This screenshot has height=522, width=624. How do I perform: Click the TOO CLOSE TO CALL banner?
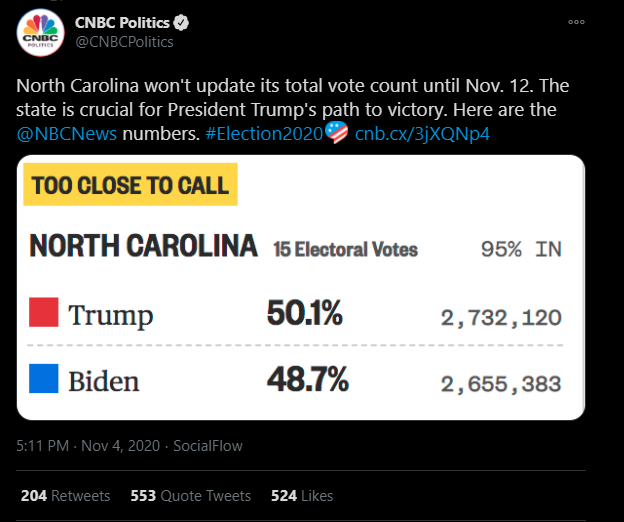click(x=131, y=186)
